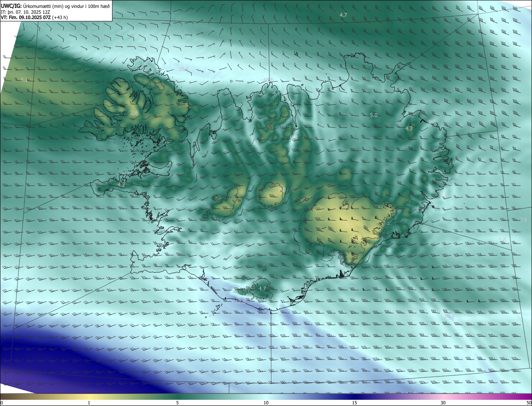Image resolution: width=532 pixels, height=406 pixels.
Task: Click the colour scale tick label 0
Action: (x=2, y=403)
